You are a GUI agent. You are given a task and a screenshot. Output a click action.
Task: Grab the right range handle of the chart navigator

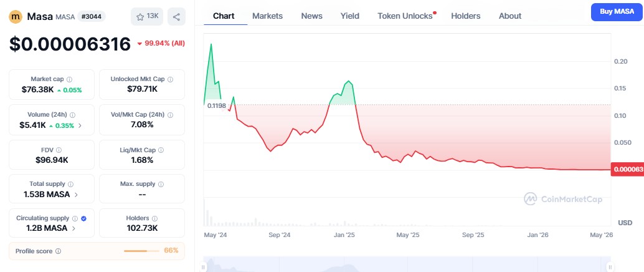(x=610, y=266)
